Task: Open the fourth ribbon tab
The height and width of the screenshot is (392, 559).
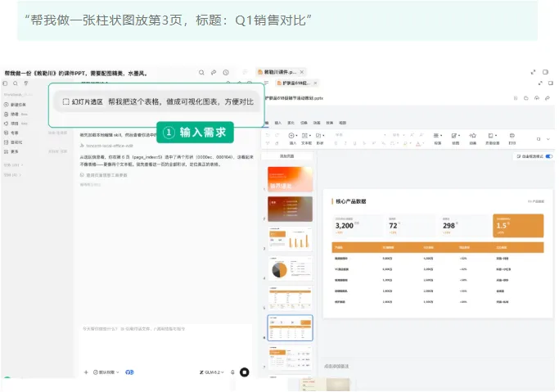Action: click(304, 123)
